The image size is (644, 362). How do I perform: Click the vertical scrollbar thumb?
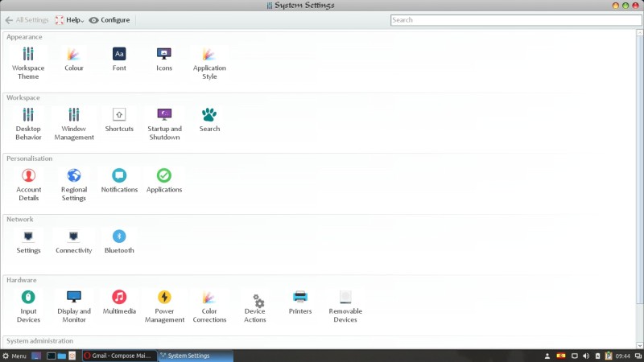(x=640, y=171)
